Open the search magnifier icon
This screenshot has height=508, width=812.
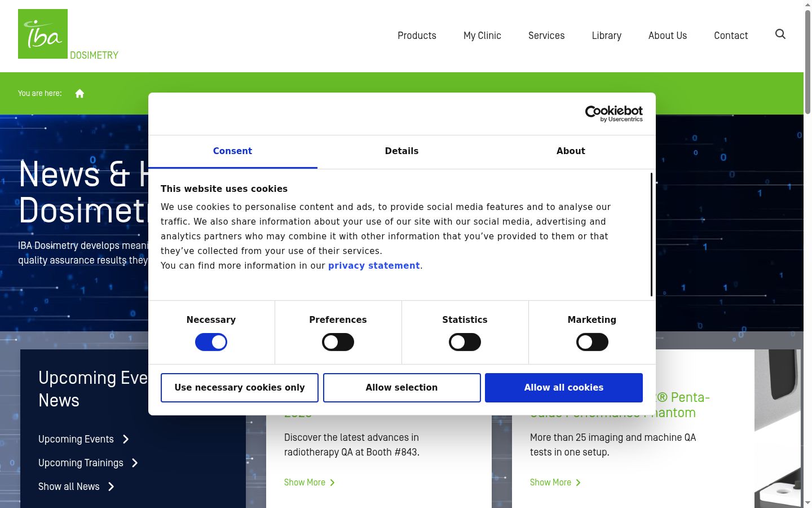780,34
